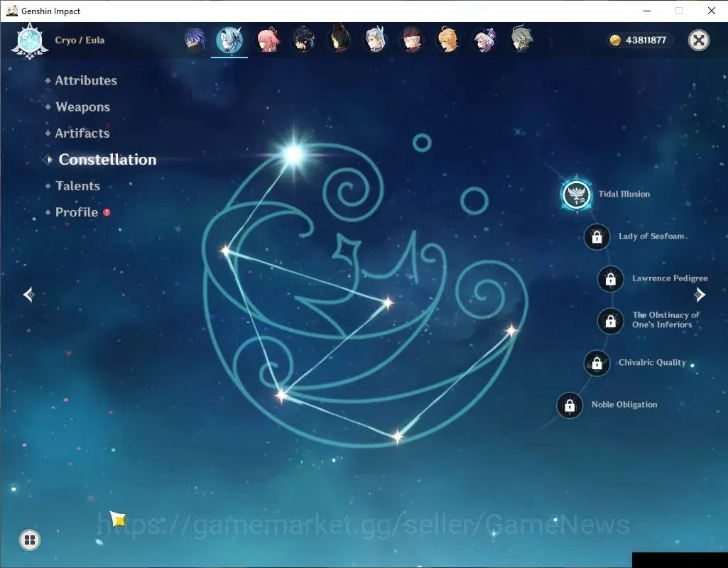Close the Genshin Impact window
The width and height of the screenshot is (728, 568).
point(711,11)
